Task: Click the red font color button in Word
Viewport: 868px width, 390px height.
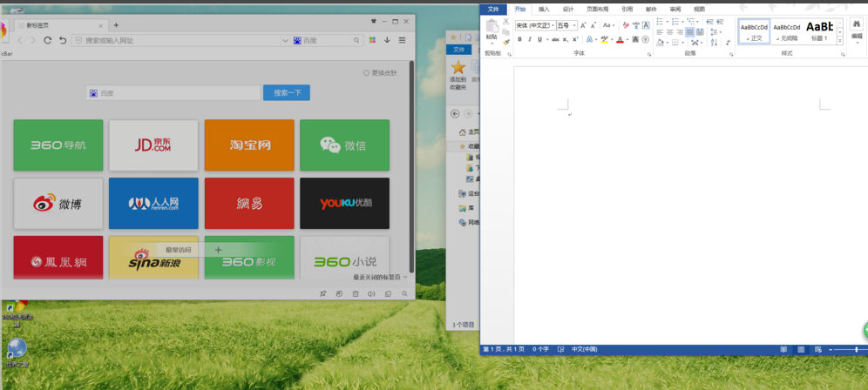Action: 620,39
